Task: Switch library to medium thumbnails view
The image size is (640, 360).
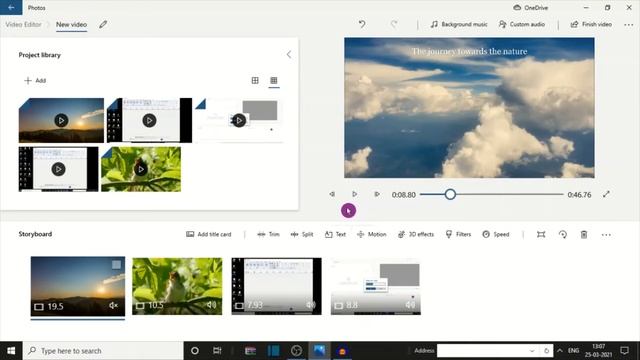Action: pyautogui.click(x=255, y=80)
